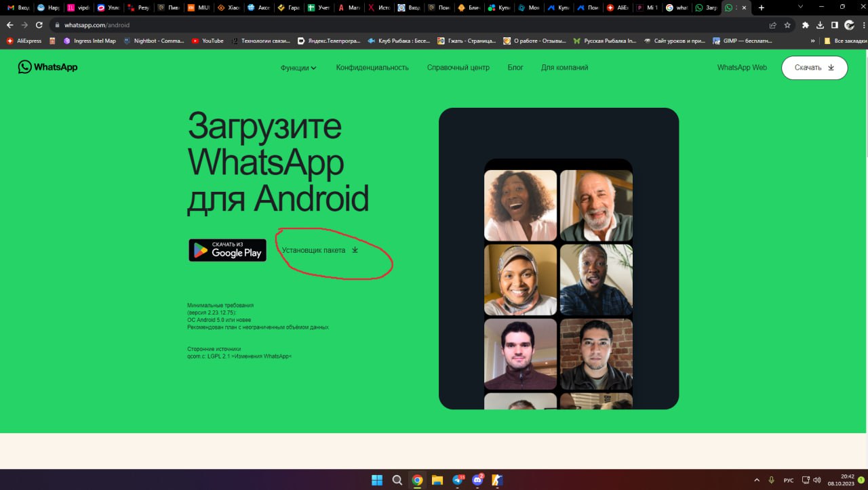Open Chrome tab search chevron
868x490 pixels.
click(x=801, y=7)
